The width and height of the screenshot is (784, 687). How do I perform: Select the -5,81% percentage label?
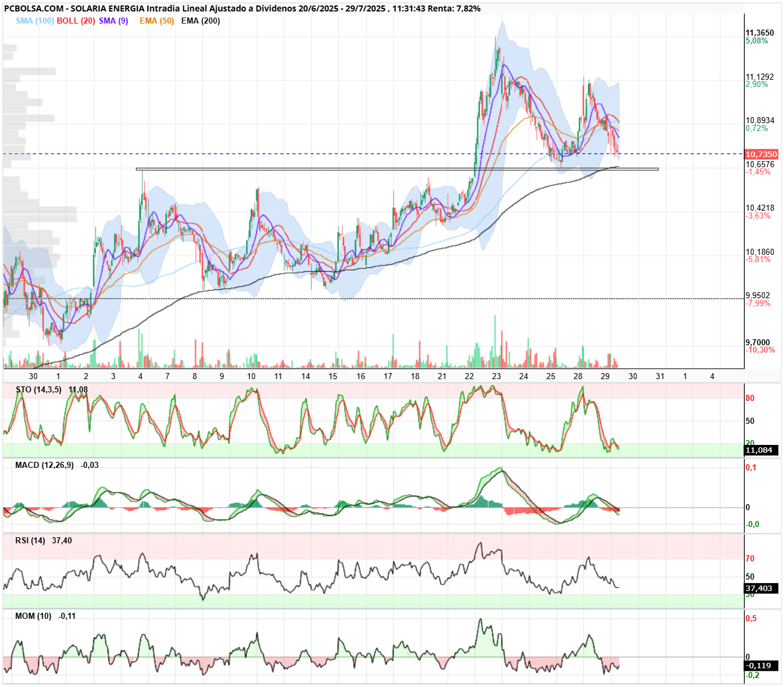click(x=758, y=260)
